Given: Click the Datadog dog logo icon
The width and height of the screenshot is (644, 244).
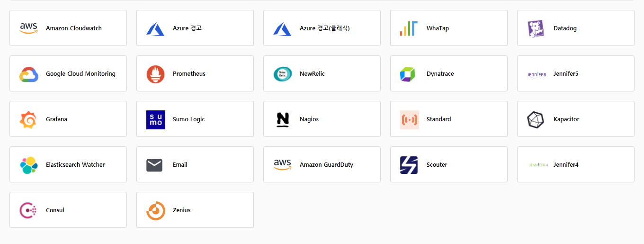Looking at the screenshot, I should pyautogui.click(x=536, y=28).
